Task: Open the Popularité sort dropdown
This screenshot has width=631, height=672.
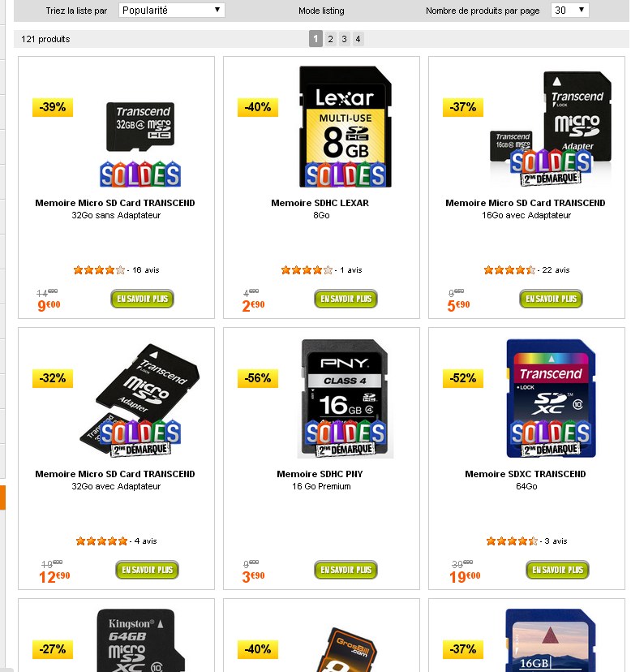Action: [171, 11]
